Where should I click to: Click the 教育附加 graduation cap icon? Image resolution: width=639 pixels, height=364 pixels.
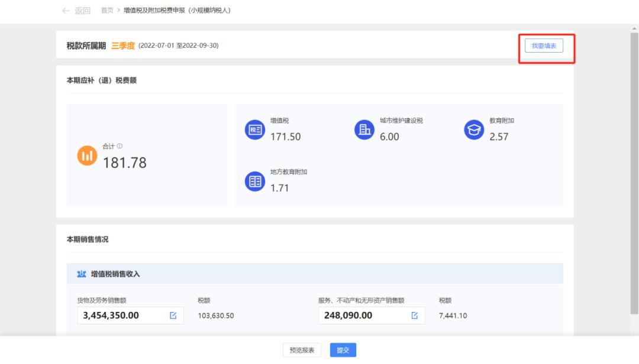tap(473, 130)
